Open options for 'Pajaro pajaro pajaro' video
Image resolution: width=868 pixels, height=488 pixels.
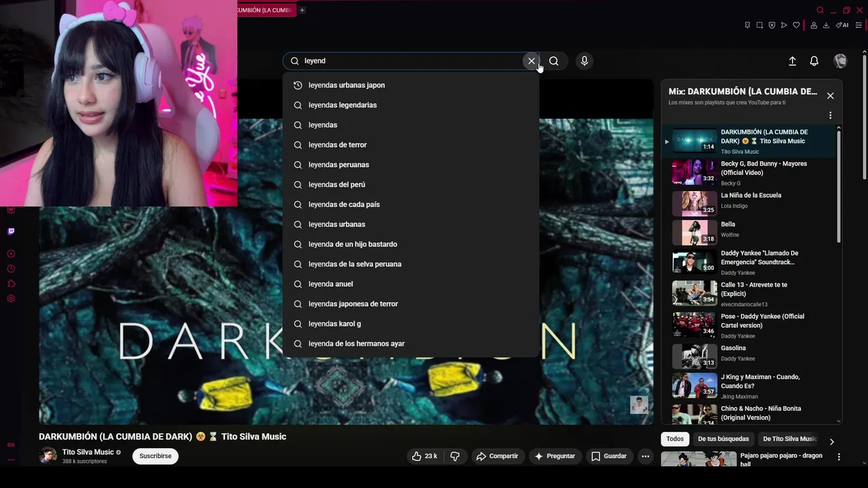[839, 457]
